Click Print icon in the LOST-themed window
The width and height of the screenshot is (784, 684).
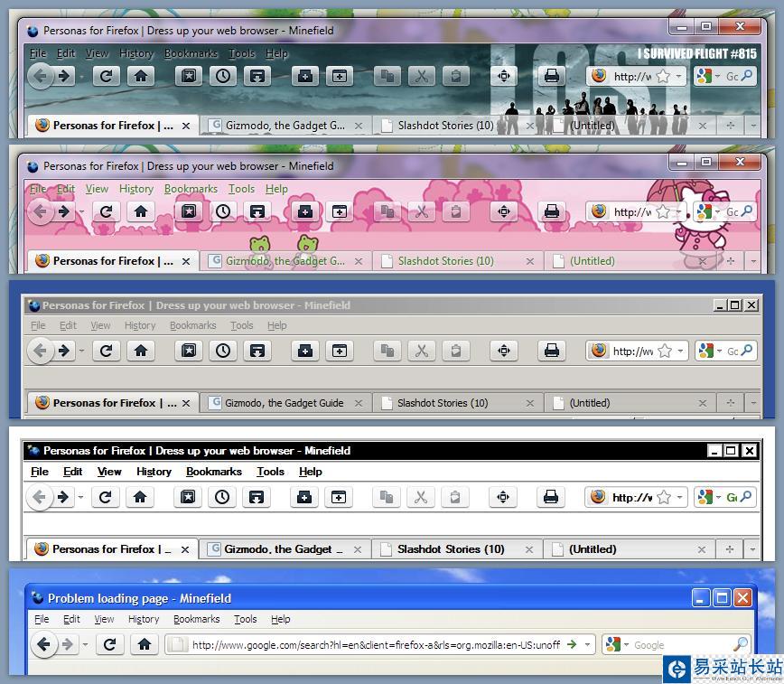[552, 77]
